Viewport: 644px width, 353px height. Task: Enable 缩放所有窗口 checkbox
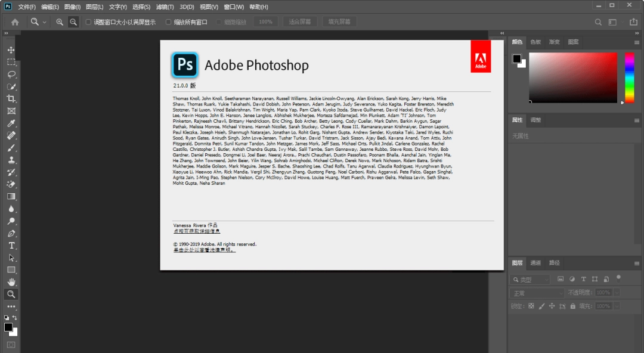point(168,22)
